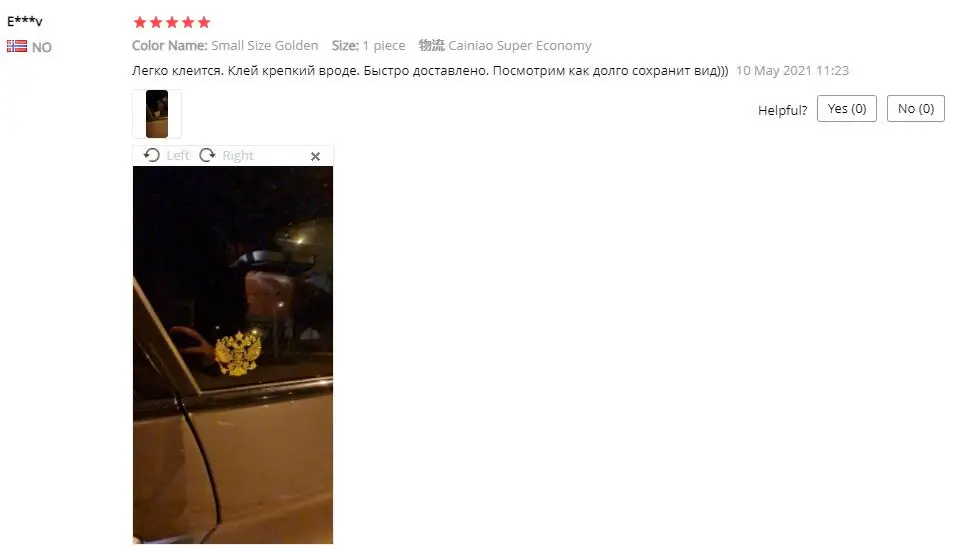970x554 pixels.
Task: Click the 'Left' rotate text label
Action: point(178,156)
